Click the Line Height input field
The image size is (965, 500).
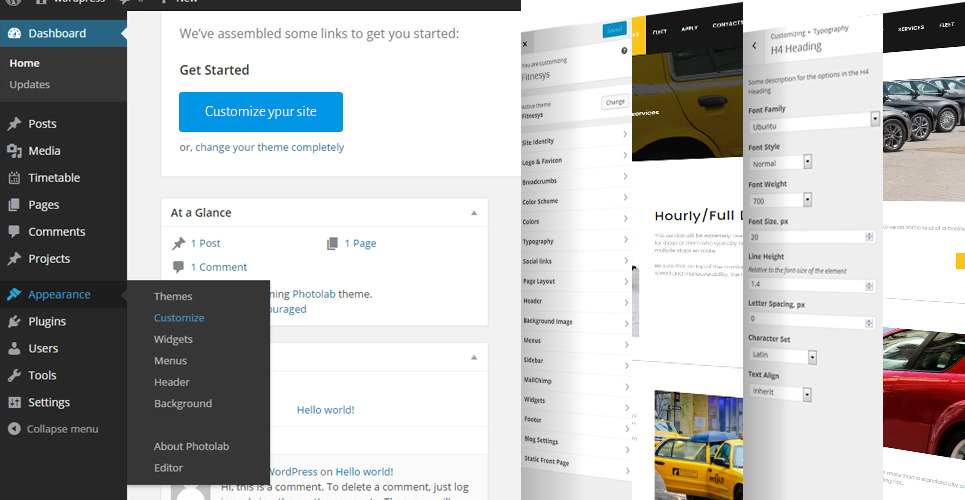coord(806,285)
